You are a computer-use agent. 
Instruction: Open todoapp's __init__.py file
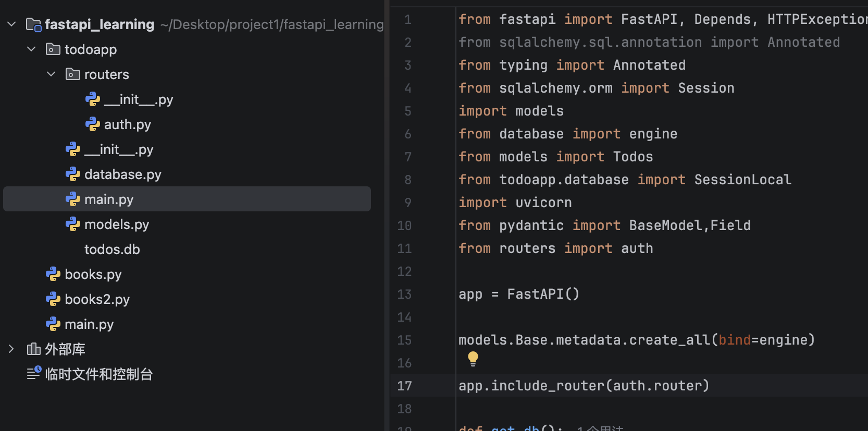click(119, 149)
